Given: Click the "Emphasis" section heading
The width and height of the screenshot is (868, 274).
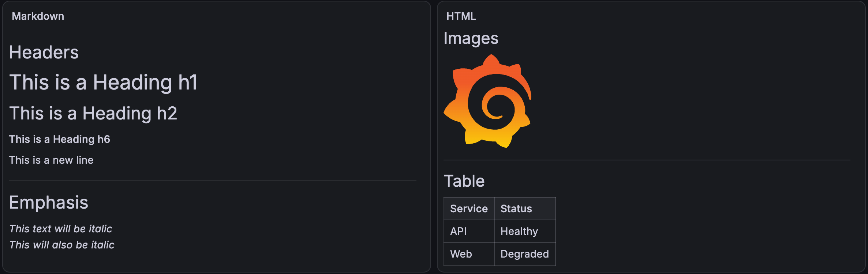Looking at the screenshot, I should coord(49,202).
